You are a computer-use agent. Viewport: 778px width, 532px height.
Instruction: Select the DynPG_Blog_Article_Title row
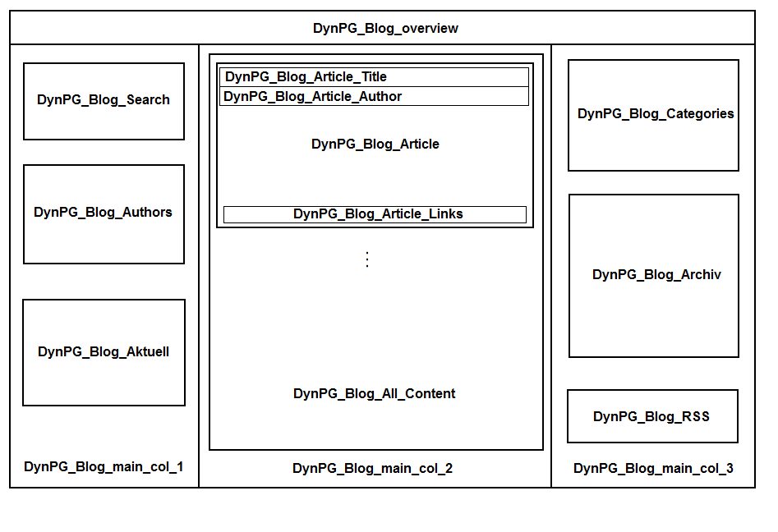[x=375, y=77]
